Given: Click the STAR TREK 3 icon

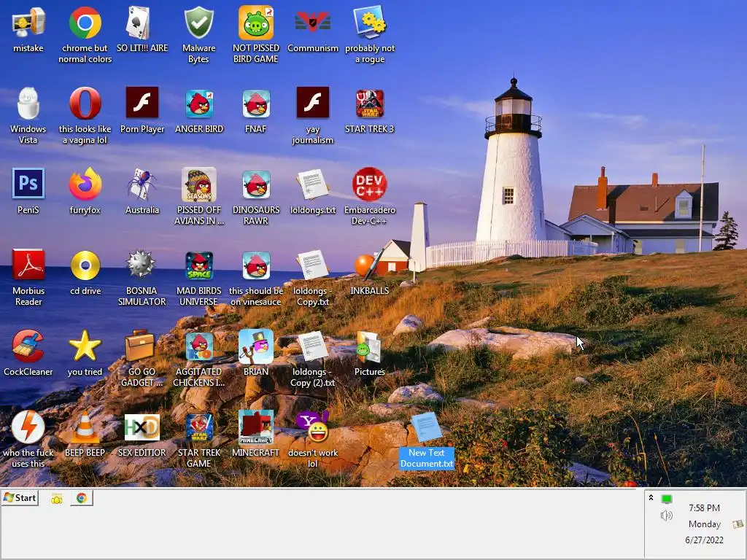Looking at the screenshot, I should (x=370, y=104).
